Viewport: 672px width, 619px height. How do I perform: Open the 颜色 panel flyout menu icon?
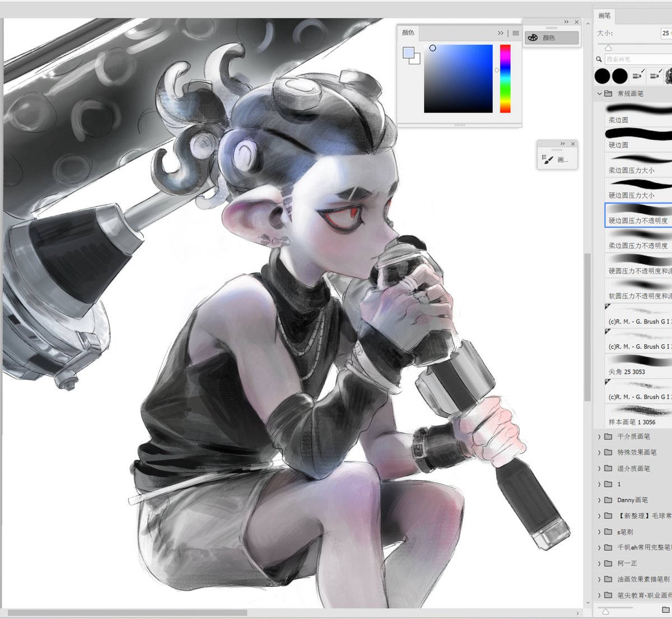coord(516,33)
